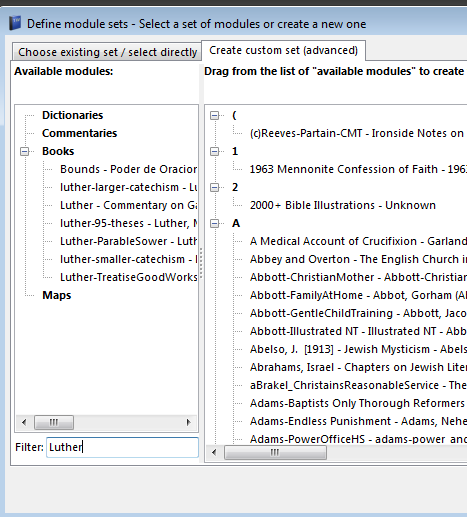Select 'Abbott-Illustrated NT' entry

(x=358, y=331)
